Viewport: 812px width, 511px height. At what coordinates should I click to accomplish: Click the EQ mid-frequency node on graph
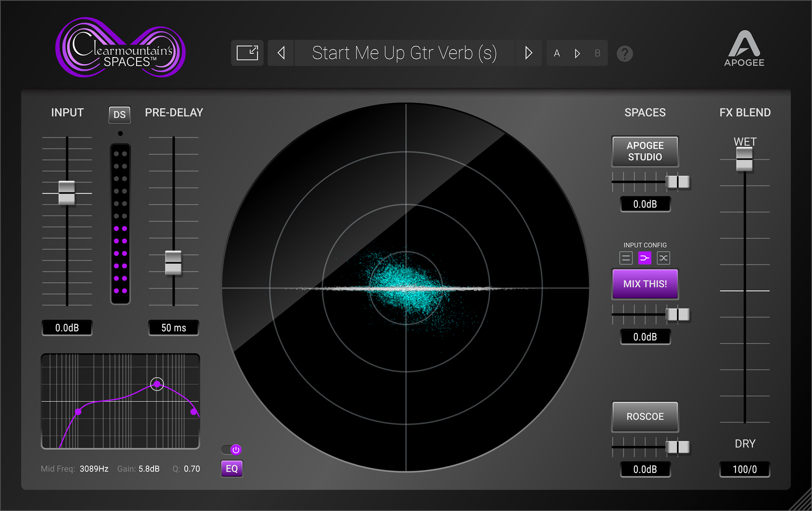pyautogui.click(x=157, y=384)
